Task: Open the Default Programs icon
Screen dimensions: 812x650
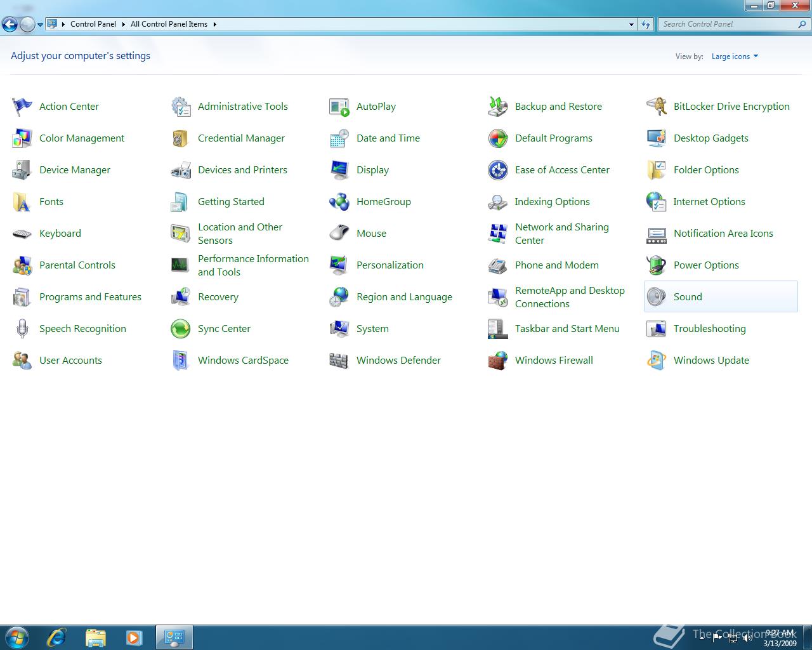Action: [498, 138]
